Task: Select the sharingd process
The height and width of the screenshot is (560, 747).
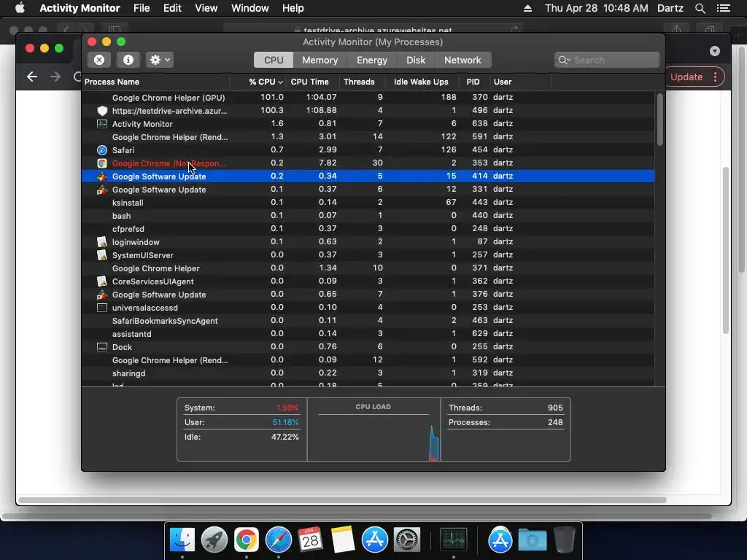Action: (x=368, y=373)
